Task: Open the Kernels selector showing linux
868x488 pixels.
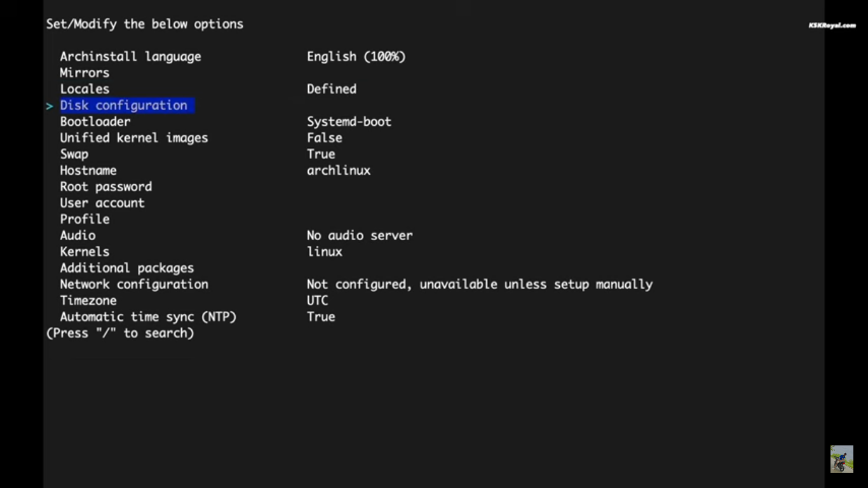Action: [85, 252]
